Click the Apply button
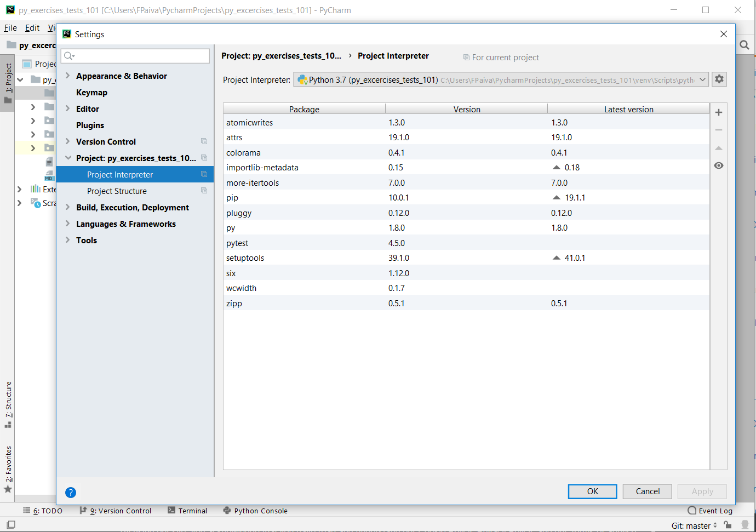 (702, 491)
